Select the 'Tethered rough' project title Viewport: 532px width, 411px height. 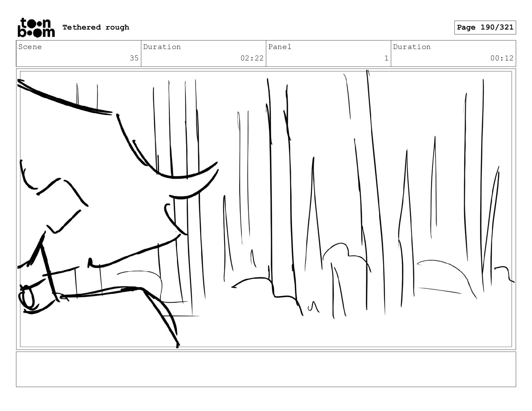(x=96, y=27)
